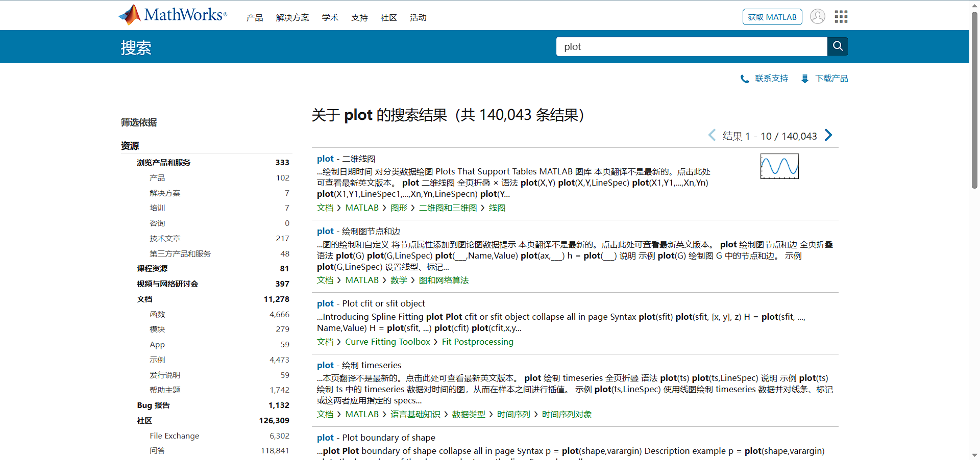Click the magnifying glass search button
The image size is (980, 460).
838,46
